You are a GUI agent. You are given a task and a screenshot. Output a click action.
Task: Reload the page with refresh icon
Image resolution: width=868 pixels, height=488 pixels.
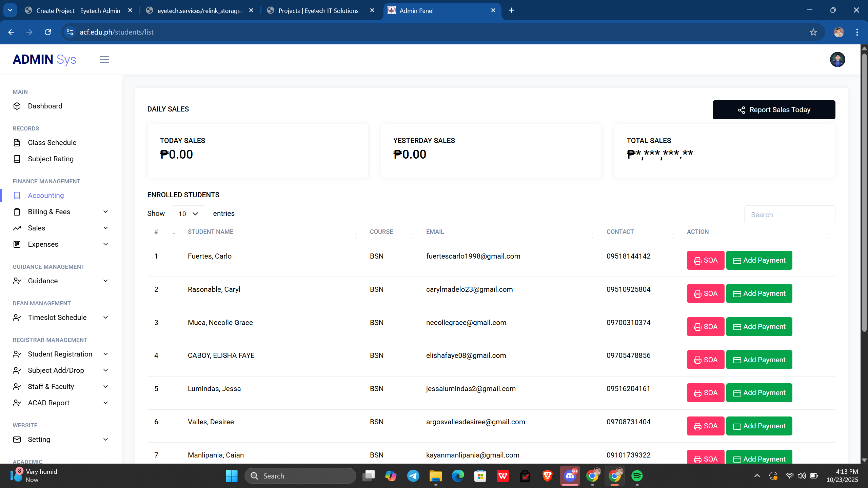(x=48, y=32)
